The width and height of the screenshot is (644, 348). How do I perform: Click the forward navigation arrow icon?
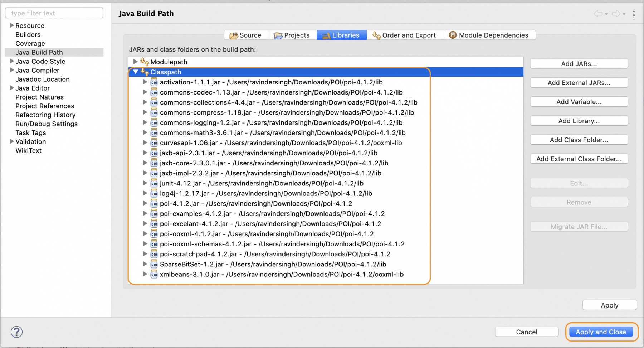point(616,14)
